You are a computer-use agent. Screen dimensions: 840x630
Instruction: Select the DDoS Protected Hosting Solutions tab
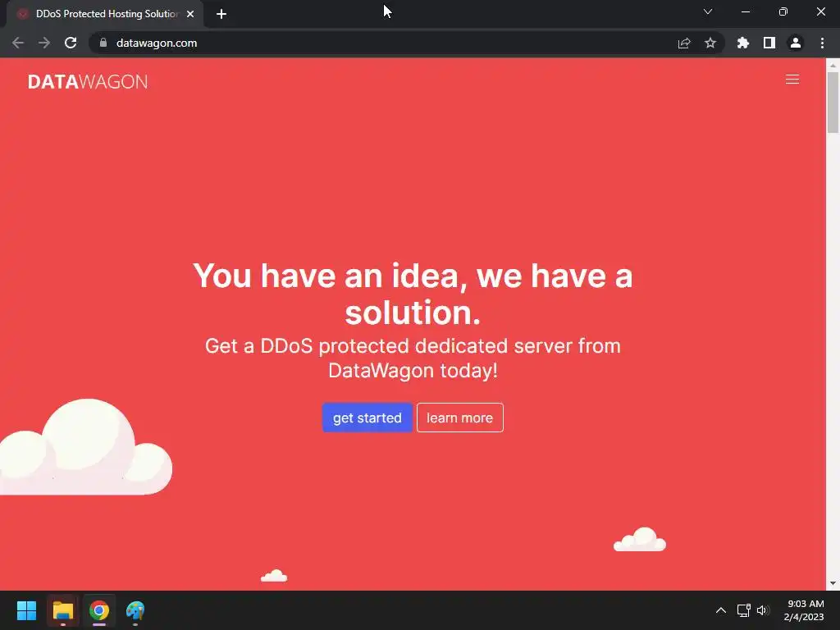[105, 14]
